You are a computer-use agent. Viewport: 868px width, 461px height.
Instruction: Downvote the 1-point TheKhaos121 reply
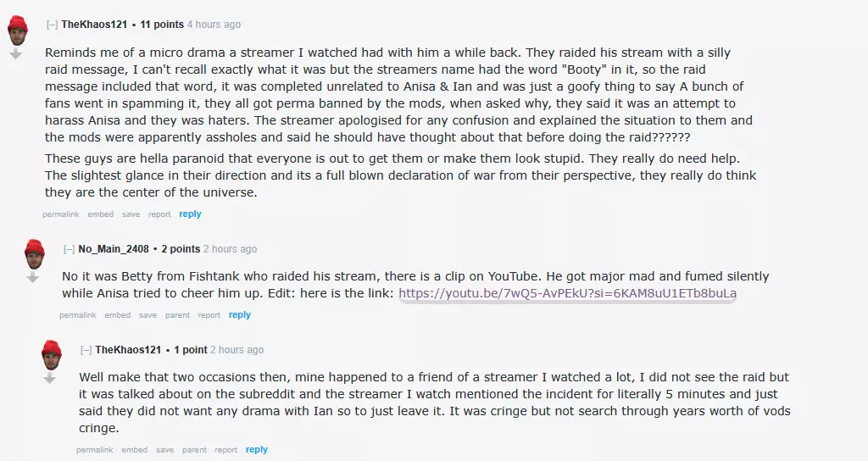[x=49, y=378]
